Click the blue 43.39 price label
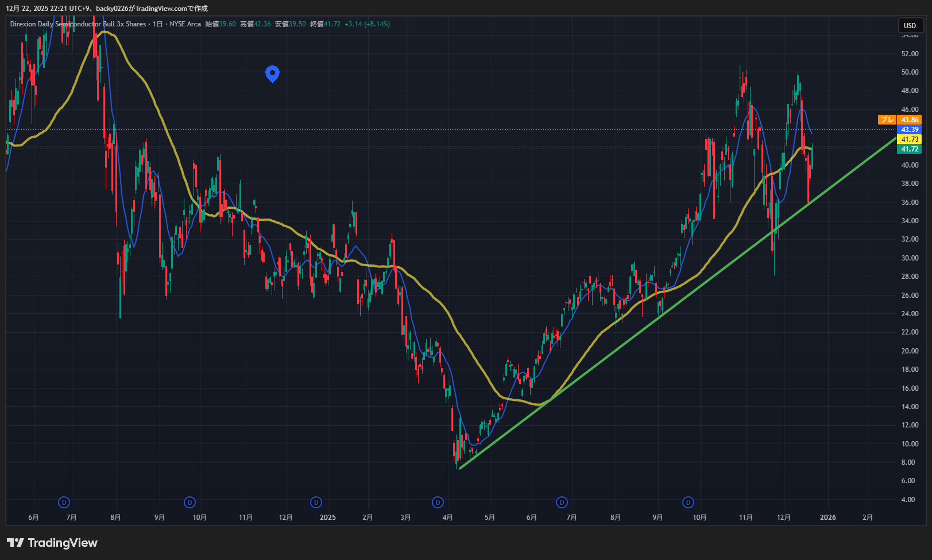Viewport: 932px width, 560px height. (x=909, y=130)
